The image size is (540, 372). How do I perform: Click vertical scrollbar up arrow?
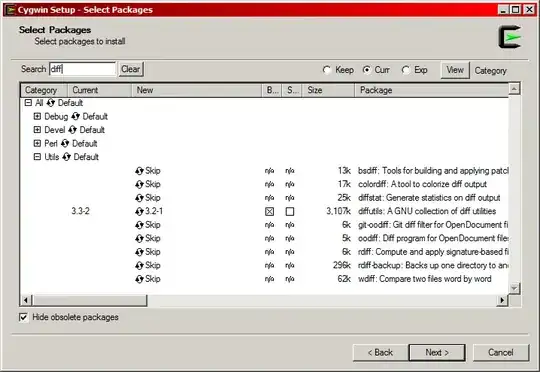tap(514, 89)
